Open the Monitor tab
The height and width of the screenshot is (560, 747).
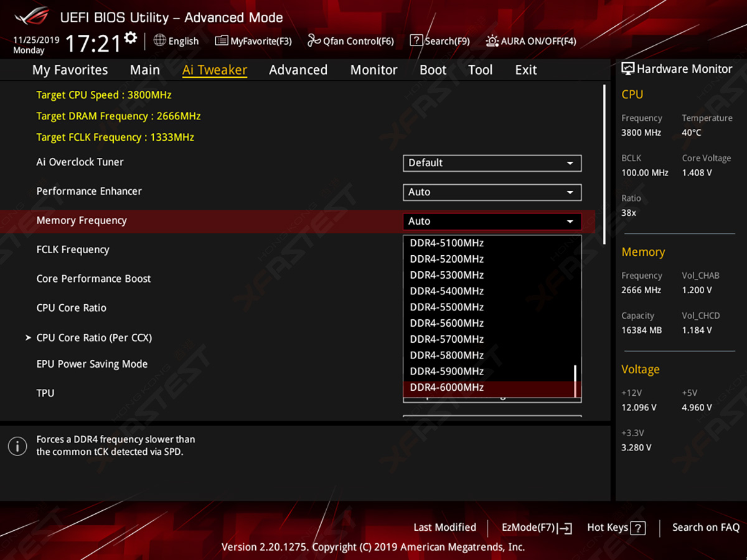pyautogui.click(x=374, y=70)
